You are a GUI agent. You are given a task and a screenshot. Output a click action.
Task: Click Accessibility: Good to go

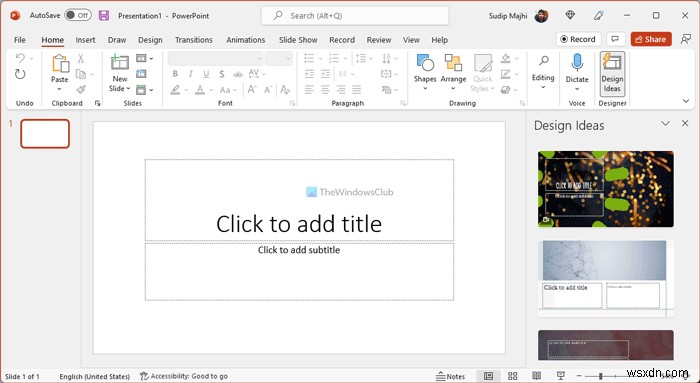tap(183, 376)
